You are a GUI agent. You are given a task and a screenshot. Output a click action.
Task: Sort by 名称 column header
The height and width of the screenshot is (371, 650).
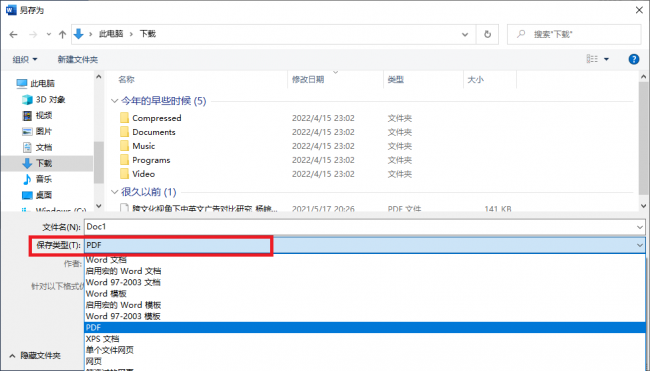[126, 79]
